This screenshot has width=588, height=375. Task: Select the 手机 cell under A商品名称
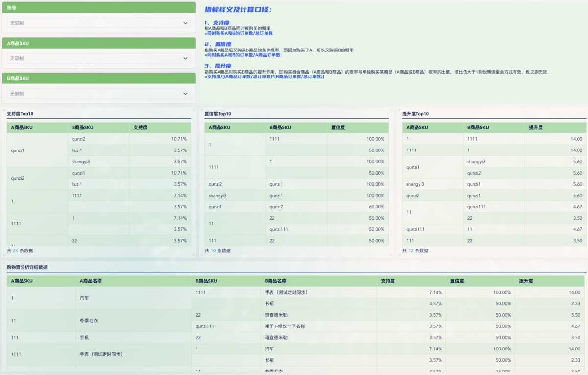pyautogui.click(x=84, y=338)
